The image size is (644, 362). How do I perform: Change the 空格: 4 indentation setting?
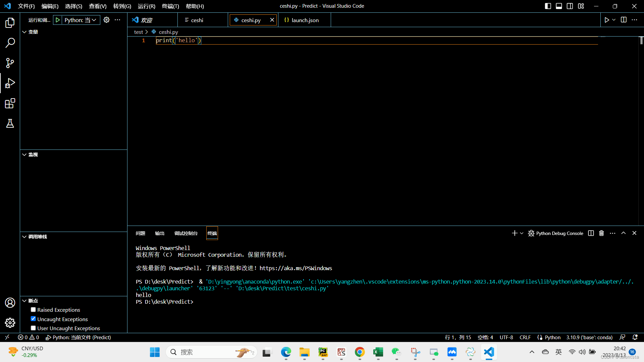tap(485, 337)
